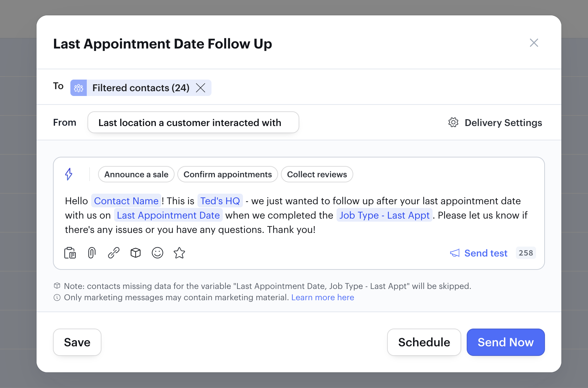Hit the Send Now button

pos(506,342)
